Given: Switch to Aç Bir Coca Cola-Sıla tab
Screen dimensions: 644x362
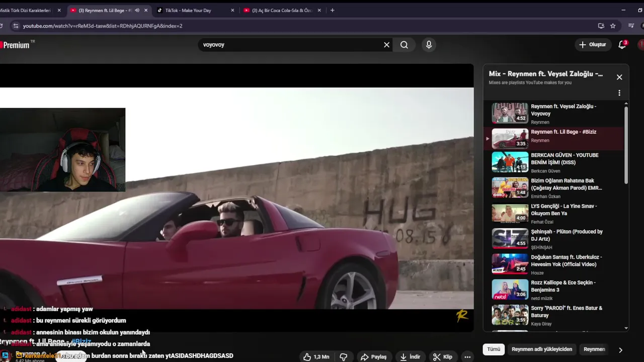Looking at the screenshot, I should pos(282,10).
